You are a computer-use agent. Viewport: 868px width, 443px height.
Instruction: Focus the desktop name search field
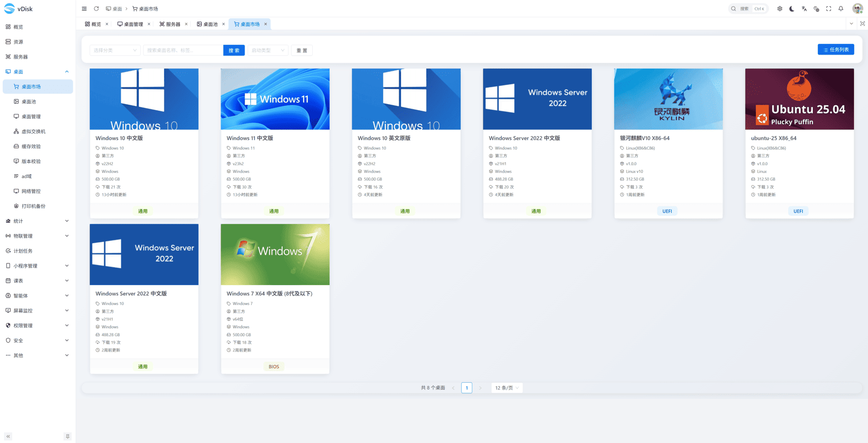tap(183, 50)
